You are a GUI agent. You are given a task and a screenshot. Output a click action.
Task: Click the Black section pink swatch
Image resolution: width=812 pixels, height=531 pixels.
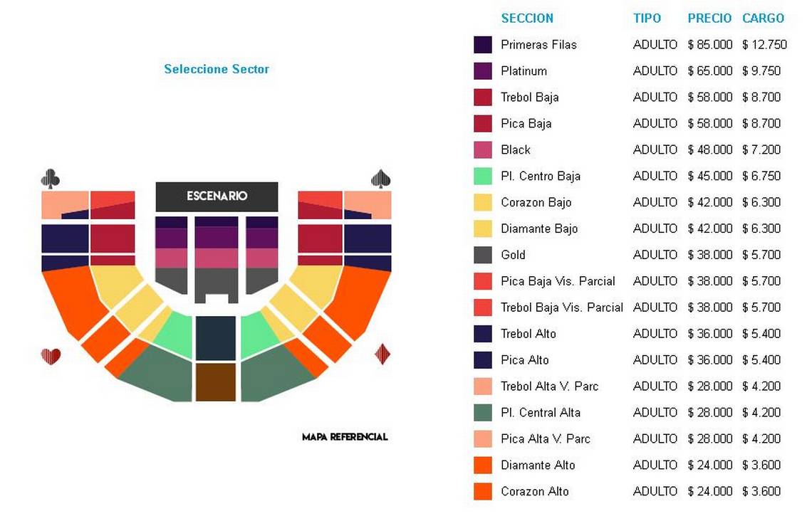pos(483,149)
